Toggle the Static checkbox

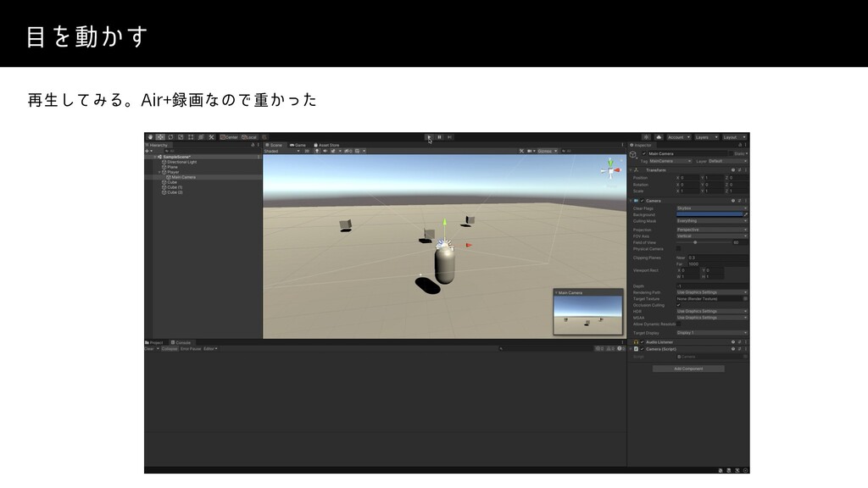pos(731,154)
